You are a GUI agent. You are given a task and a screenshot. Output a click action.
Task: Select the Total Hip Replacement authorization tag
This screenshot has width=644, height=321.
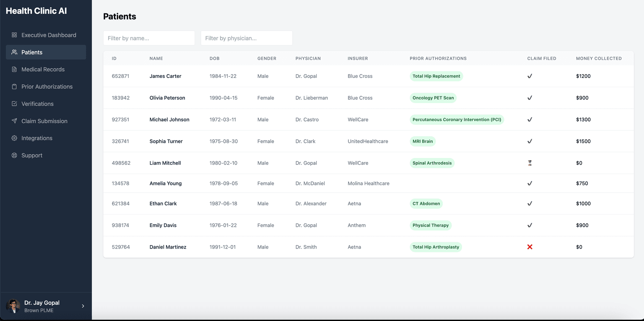tap(436, 76)
